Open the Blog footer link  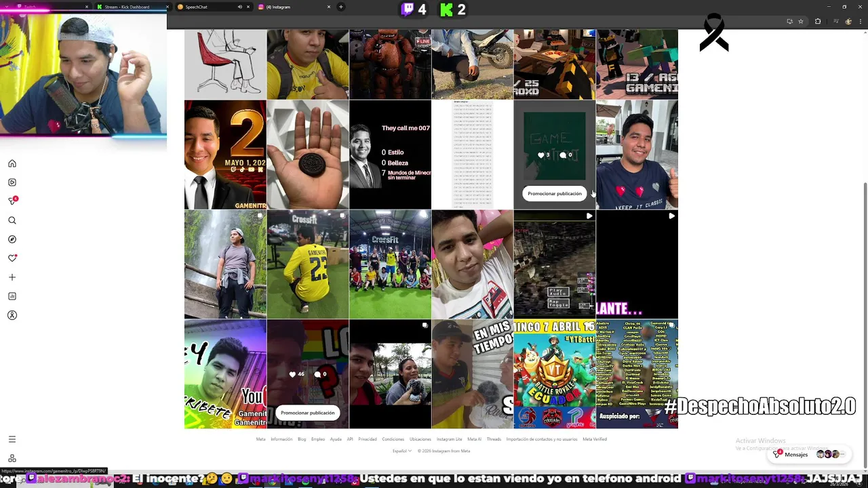tap(302, 439)
